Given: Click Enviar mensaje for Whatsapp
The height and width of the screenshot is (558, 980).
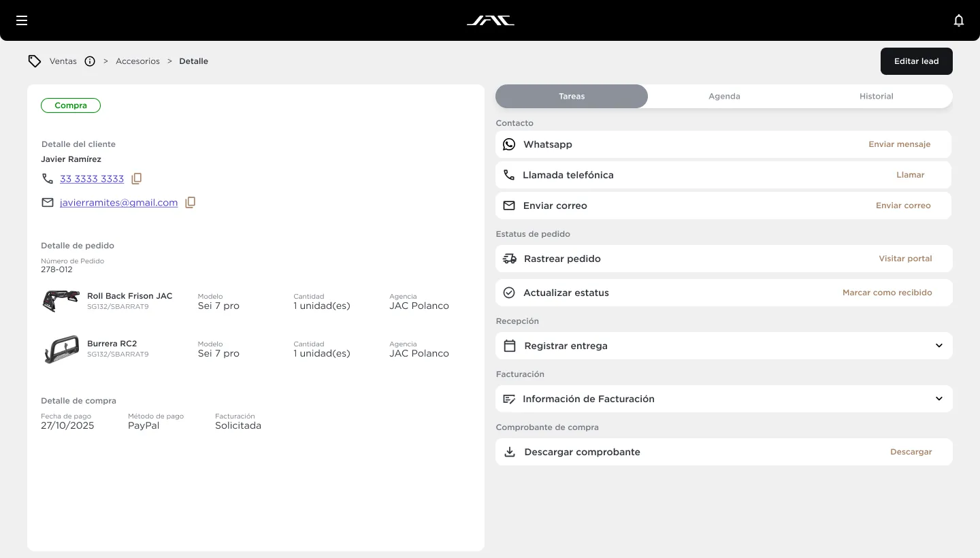Looking at the screenshot, I should pos(900,144).
